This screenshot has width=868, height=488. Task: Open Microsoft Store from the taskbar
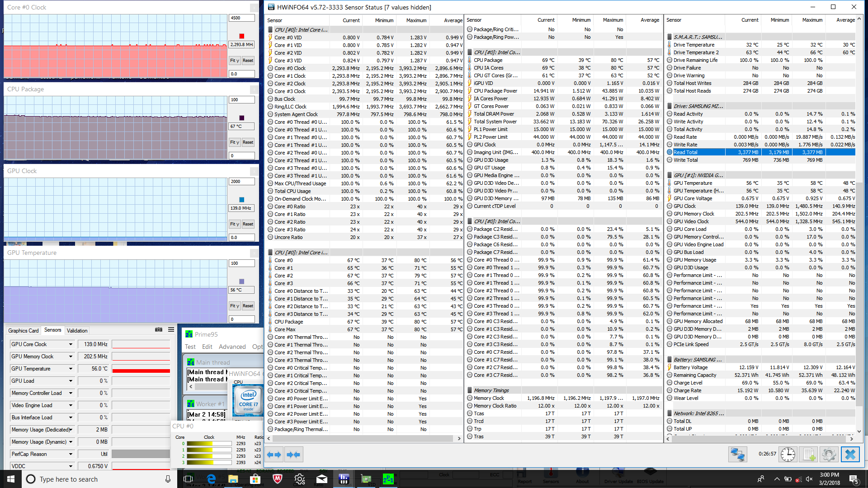[x=255, y=479]
